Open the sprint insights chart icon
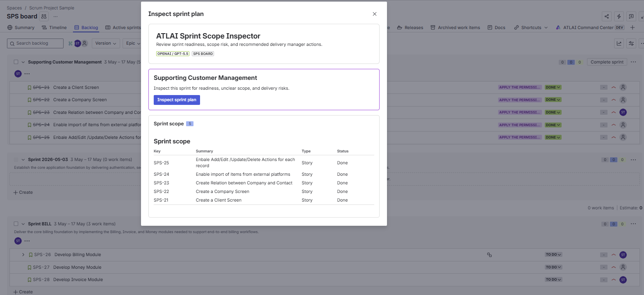Screen dimensions: 644x295 [619, 43]
